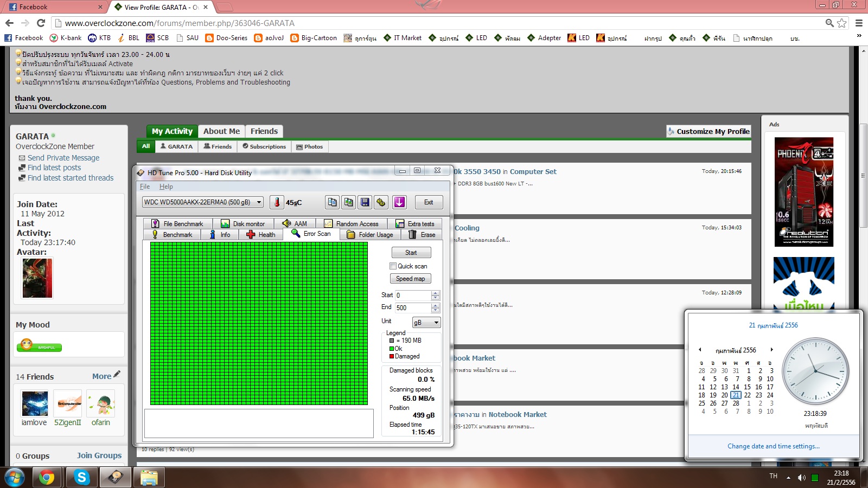The image size is (868, 488).
Task: Filter activity by Photos
Action: tap(310, 146)
